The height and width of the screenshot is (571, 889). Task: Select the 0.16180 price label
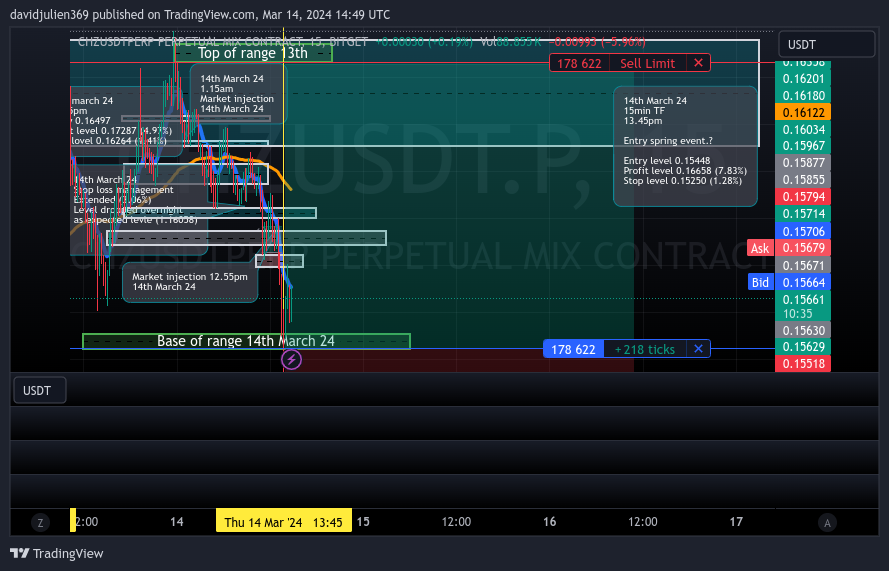pyautogui.click(x=803, y=95)
